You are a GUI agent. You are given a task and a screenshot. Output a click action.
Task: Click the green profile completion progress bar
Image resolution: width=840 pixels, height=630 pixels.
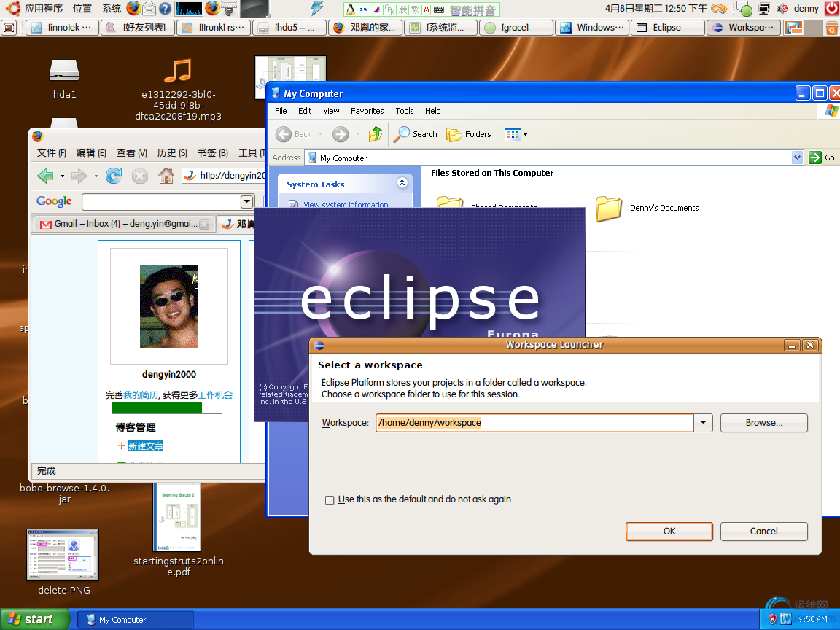166,408
